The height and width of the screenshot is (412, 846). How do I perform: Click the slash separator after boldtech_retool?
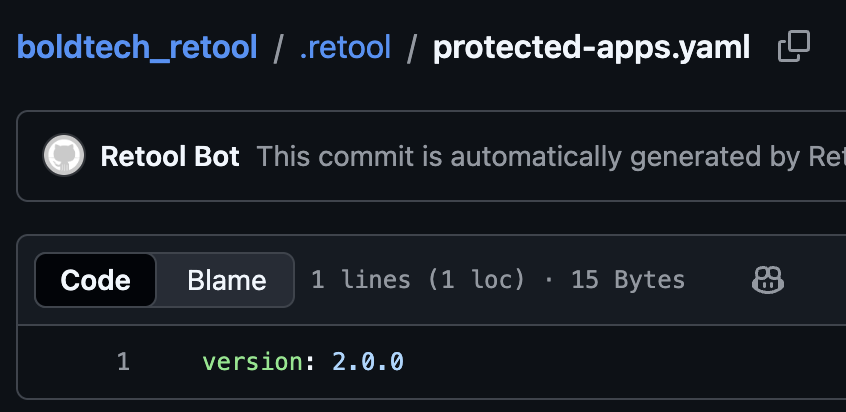(x=279, y=47)
